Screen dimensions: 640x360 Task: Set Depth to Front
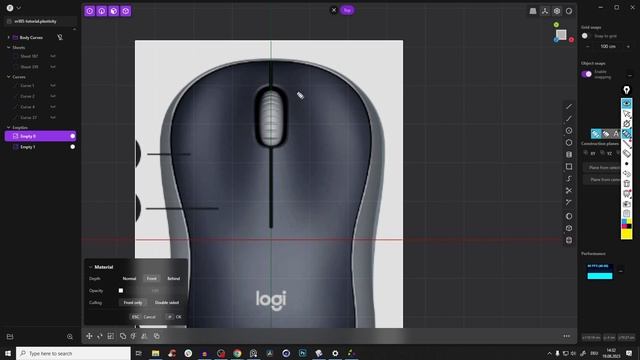(151, 278)
